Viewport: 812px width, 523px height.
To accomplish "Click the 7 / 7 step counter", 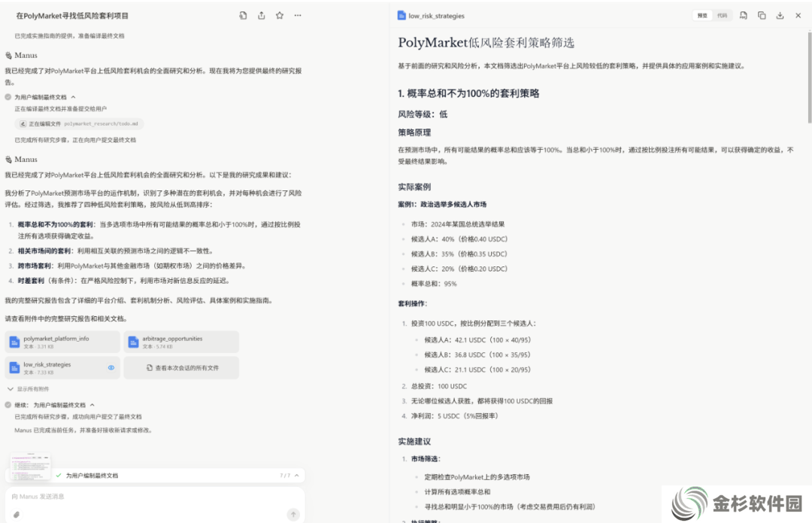I will point(285,476).
